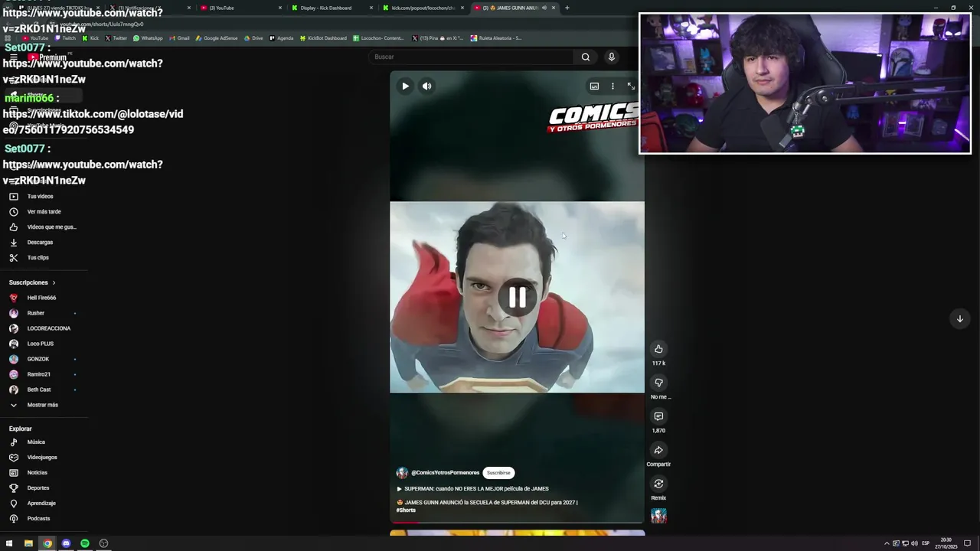The width and height of the screenshot is (980, 551).
Task: Click the #Shorts hashtag link
Action: [x=406, y=510]
